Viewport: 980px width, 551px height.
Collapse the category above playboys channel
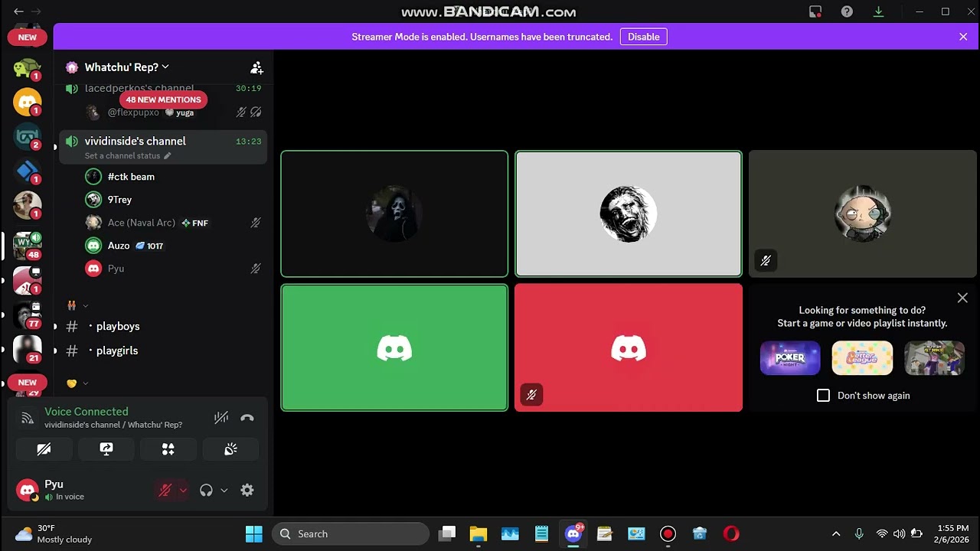78,305
